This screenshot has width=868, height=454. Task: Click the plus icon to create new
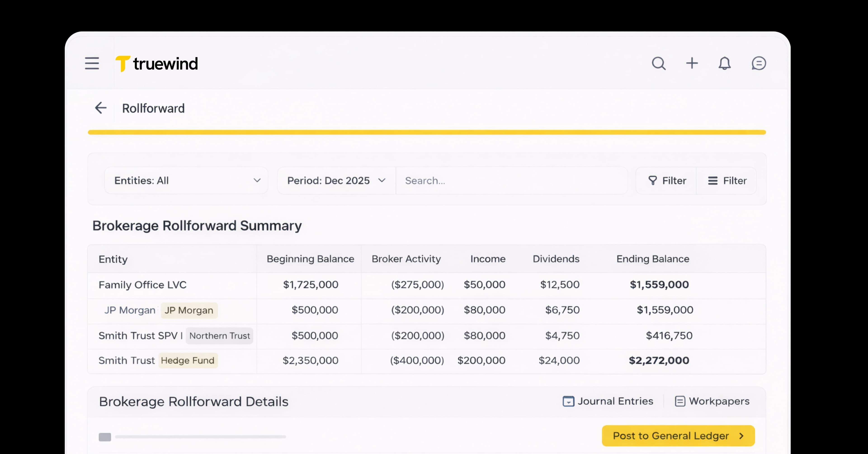692,63
